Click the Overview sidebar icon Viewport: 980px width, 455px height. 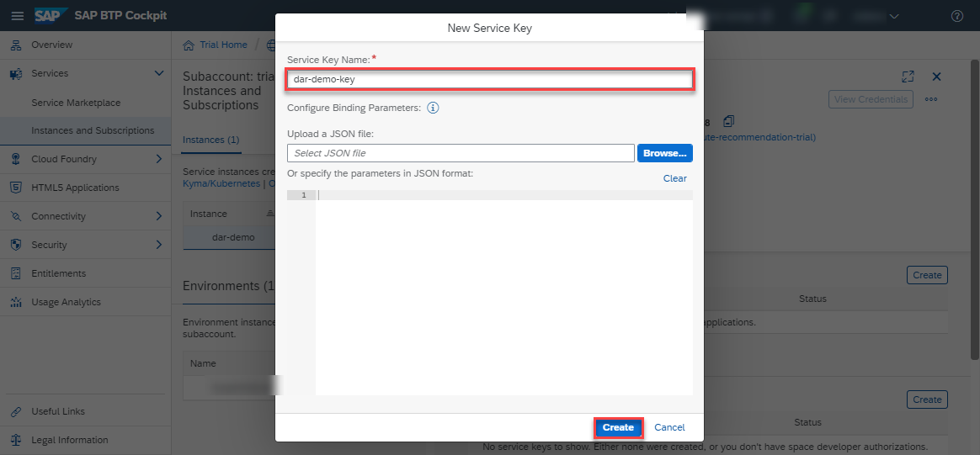[17, 45]
